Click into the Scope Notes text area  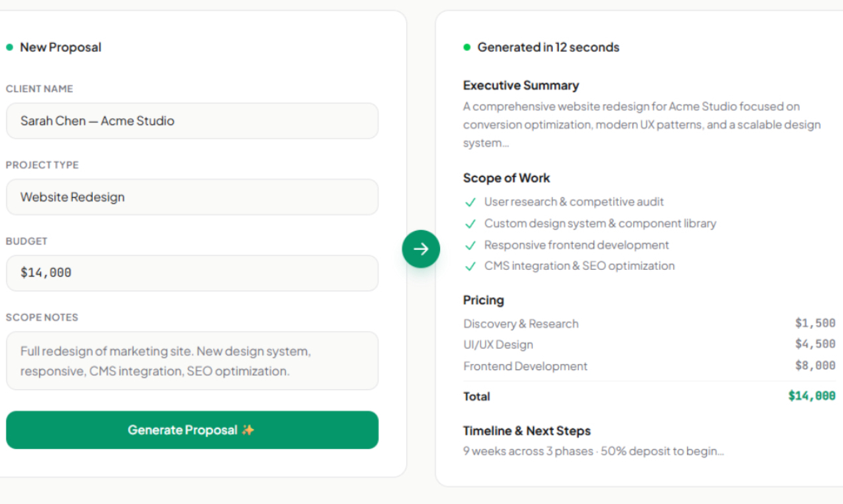pos(192,361)
